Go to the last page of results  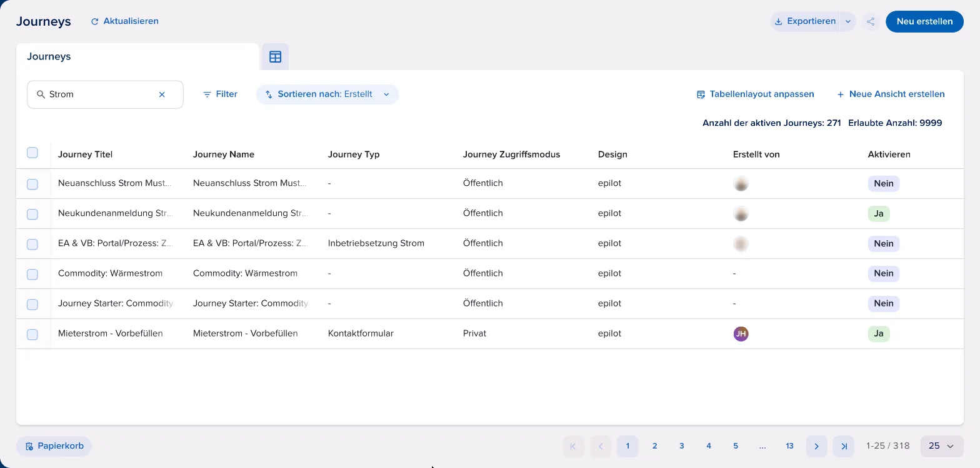coord(844,446)
